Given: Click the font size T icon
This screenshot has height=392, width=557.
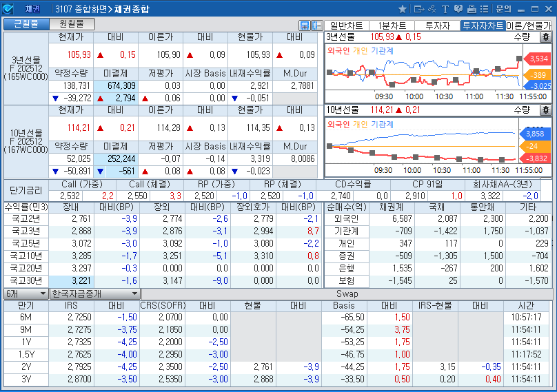Looking at the screenshot, I should click(445, 9).
